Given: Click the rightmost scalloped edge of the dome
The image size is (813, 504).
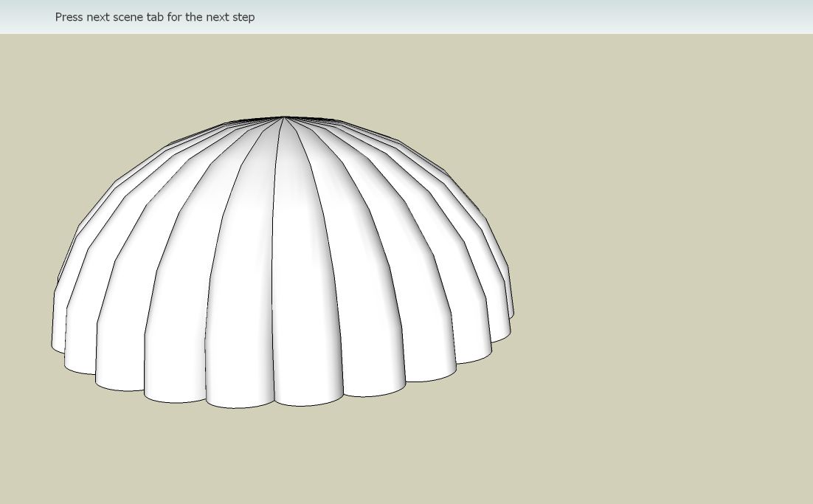Looking at the screenshot, I should (511, 310).
